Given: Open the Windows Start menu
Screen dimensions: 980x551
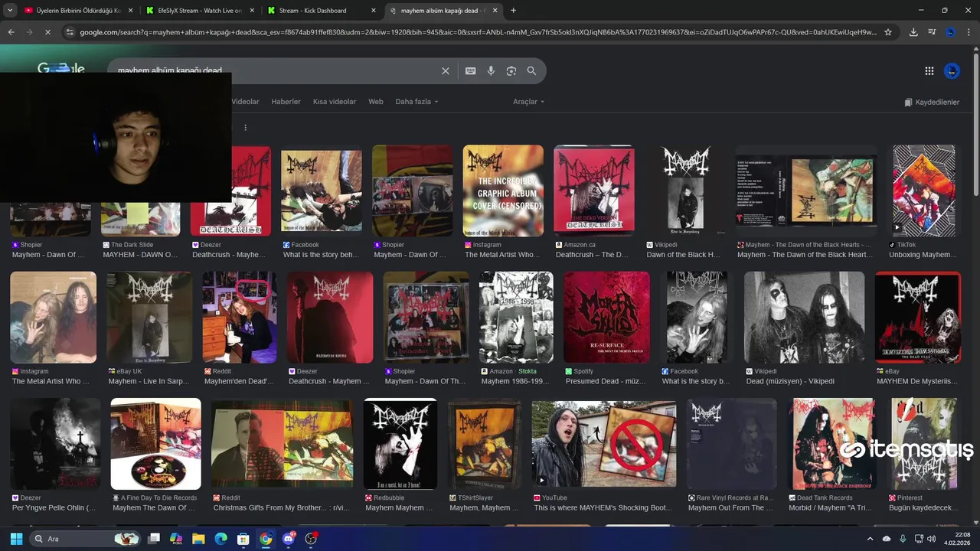Looking at the screenshot, I should coord(15,539).
